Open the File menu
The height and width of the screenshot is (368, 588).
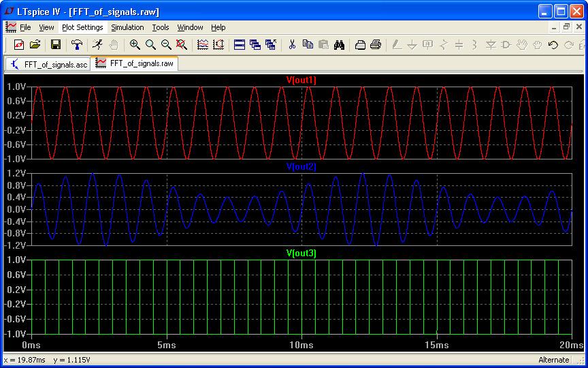pyautogui.click(x=25, y=27)
